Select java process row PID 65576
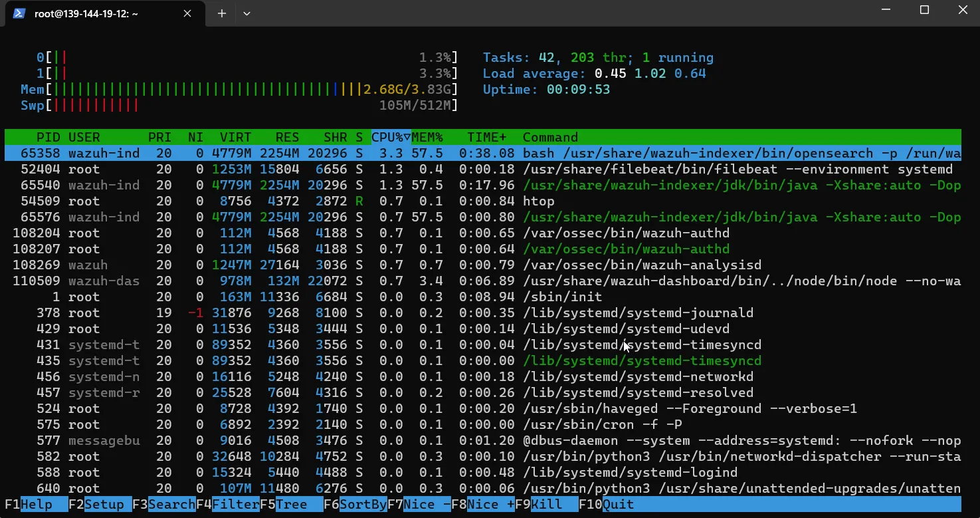 click(483, 217)
